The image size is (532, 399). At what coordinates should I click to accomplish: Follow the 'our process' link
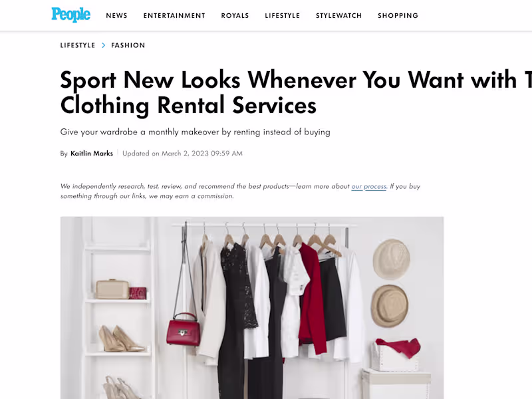point(369,186)
